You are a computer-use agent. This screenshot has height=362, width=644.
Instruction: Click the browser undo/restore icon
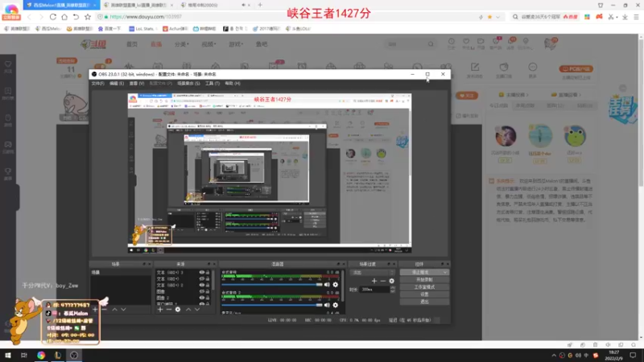(x=76, y=17)
